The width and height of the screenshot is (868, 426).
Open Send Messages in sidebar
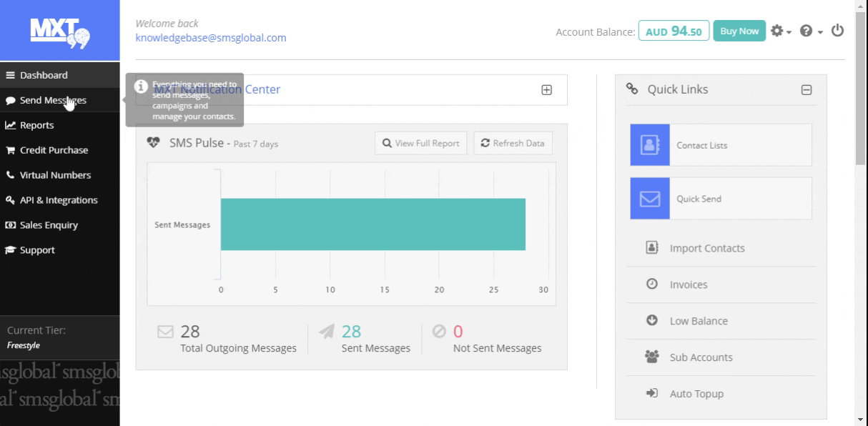(x=52, y=101)
